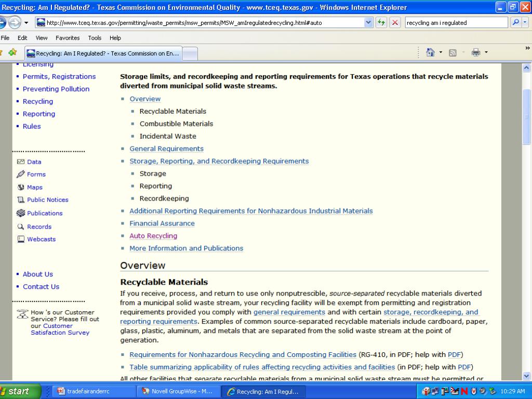Jump to the Overview contents link
Screen dimensions: 532x399
[x=145, y=99]
